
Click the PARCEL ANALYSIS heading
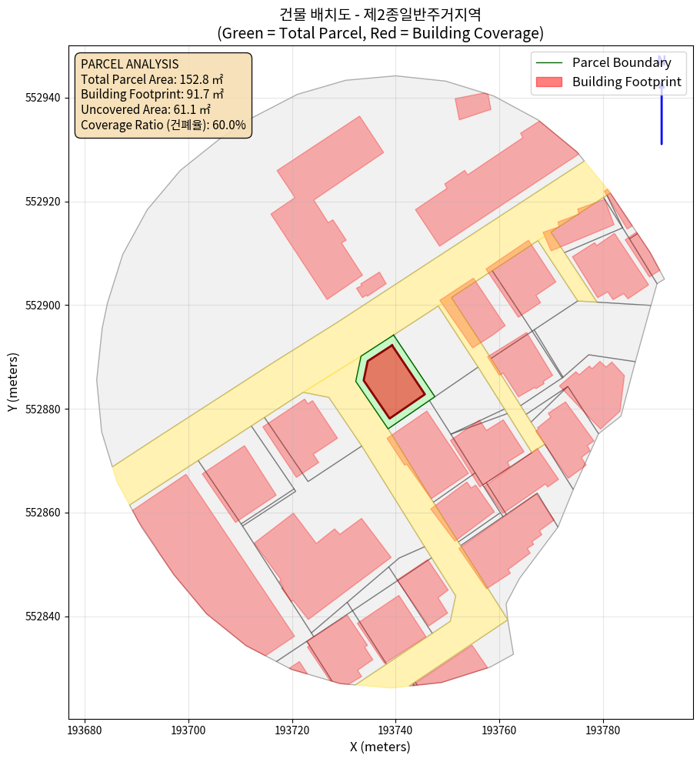pos(130,64)
